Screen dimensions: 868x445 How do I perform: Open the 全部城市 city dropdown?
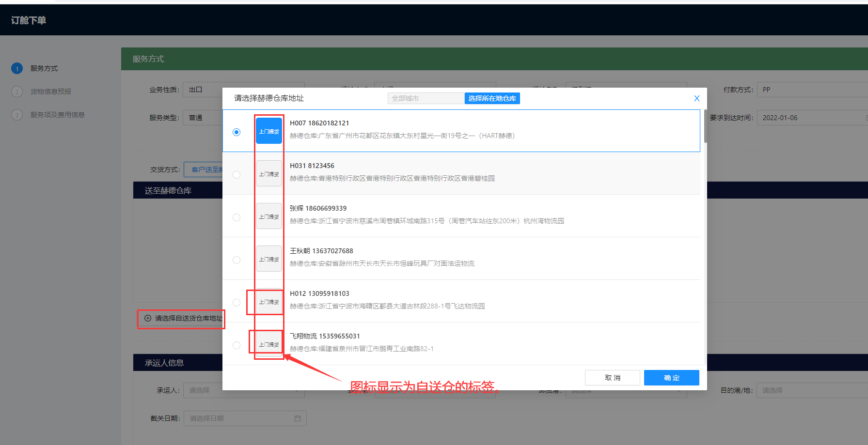[426, 98]
